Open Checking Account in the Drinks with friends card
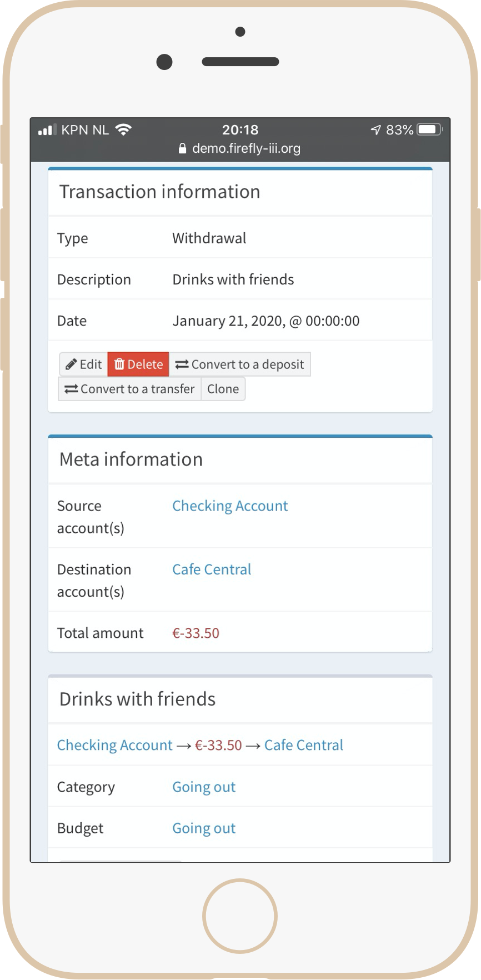This screenshot has height=980, width=481. click(115, 746)
